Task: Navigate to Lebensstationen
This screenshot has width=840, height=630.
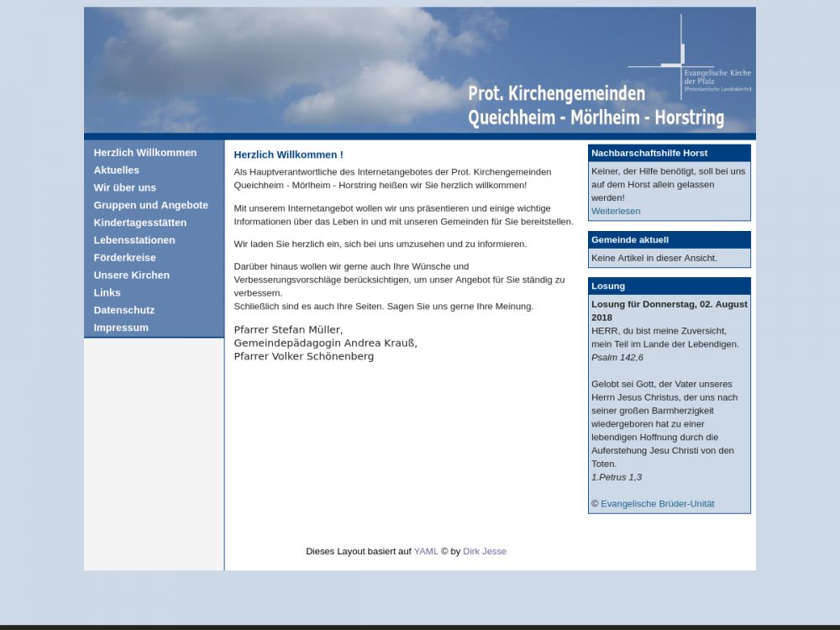Action: [134, 240]
